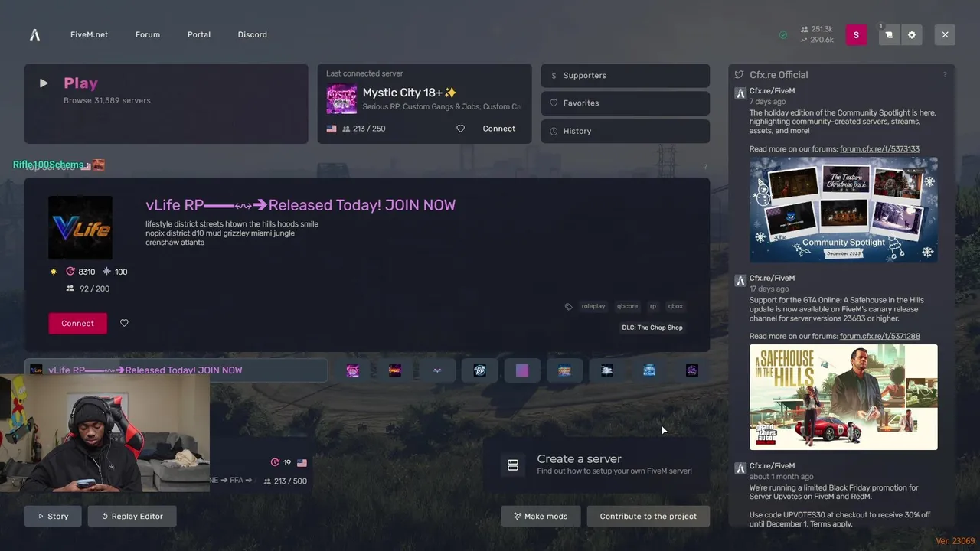The width and height of the screenshot is (980, 551).
Task: Click the Ver. 23069 version text
Action: tap(955, 541)
